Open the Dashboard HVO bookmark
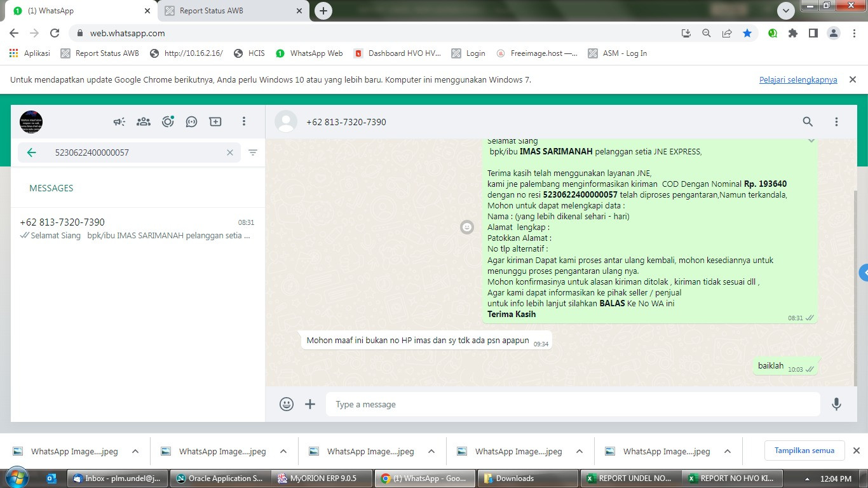 point(397,53)
